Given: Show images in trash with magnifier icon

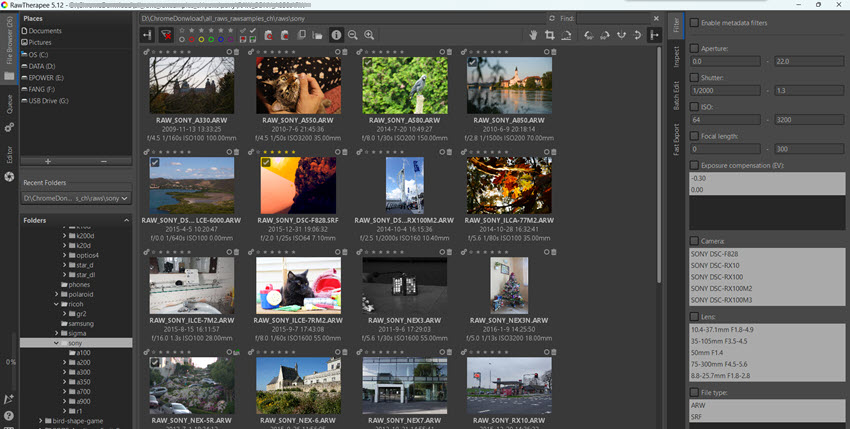Looking at the screenshot, I should pos(268,35).
